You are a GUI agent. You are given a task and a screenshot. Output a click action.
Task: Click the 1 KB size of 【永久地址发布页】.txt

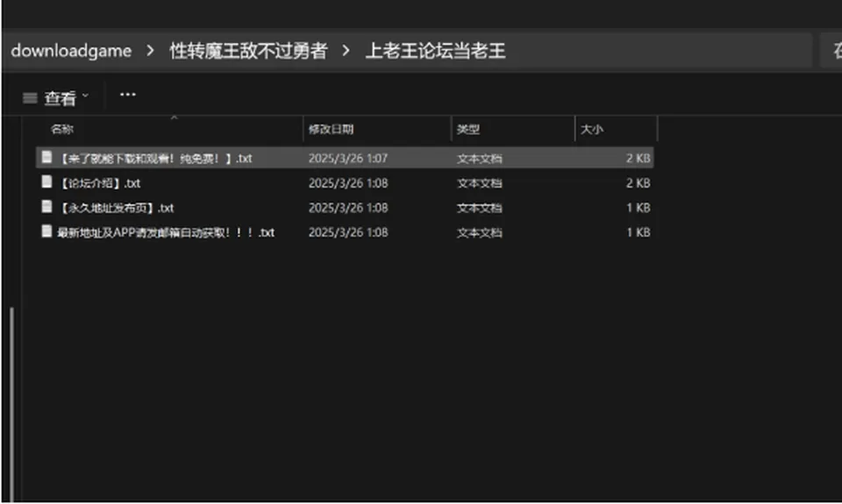click(x=638, y=208)
